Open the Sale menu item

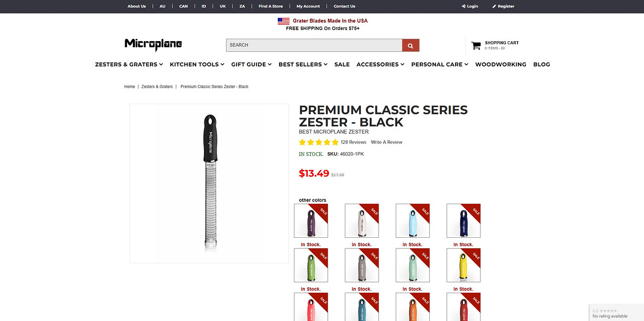tap(342, 64)
